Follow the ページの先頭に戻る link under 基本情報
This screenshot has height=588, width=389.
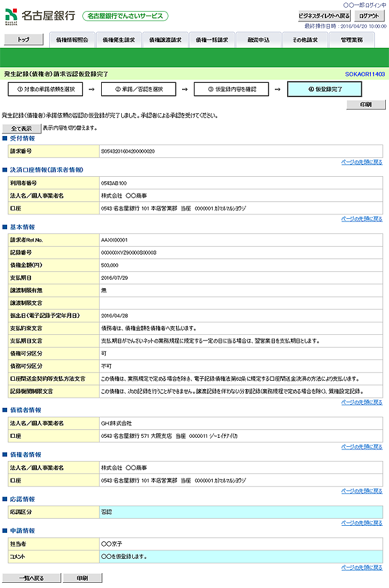[362, 402]
